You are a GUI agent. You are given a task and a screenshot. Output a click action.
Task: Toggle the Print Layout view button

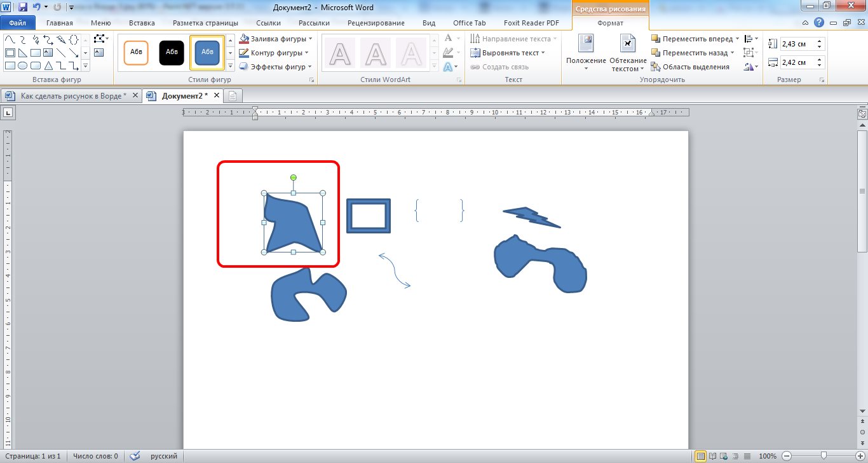[x=700, y=456]
